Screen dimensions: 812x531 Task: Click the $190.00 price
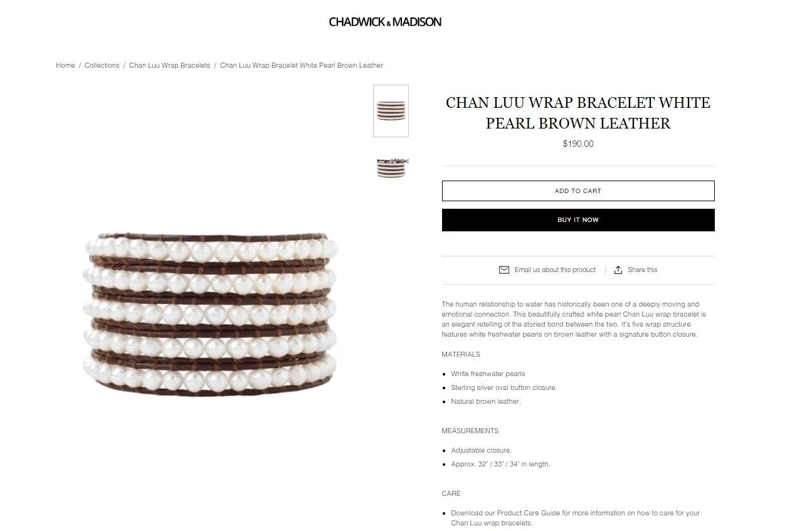pos(578,144)
